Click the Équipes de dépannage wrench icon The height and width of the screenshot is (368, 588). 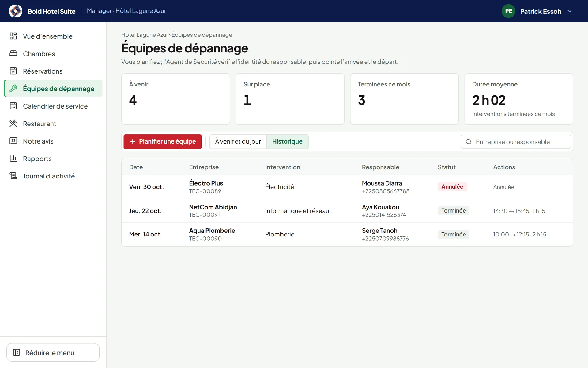click(x=13, y=89)
